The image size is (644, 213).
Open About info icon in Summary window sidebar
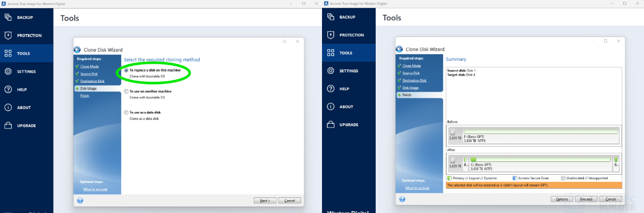pyautogui.click(x=330, y=106)
